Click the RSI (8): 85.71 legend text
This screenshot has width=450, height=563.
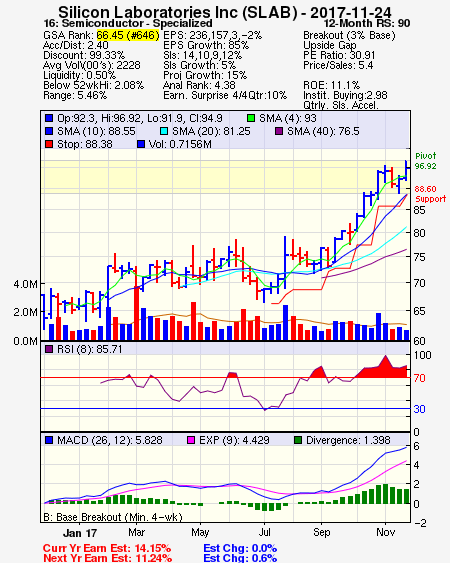click(x=89, y=349)
